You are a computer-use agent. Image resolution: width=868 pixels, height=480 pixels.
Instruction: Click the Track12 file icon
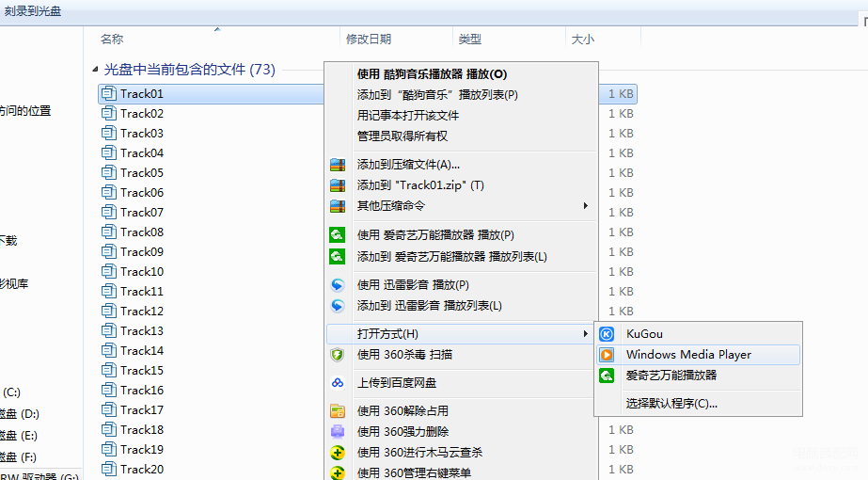coord(109,311)
